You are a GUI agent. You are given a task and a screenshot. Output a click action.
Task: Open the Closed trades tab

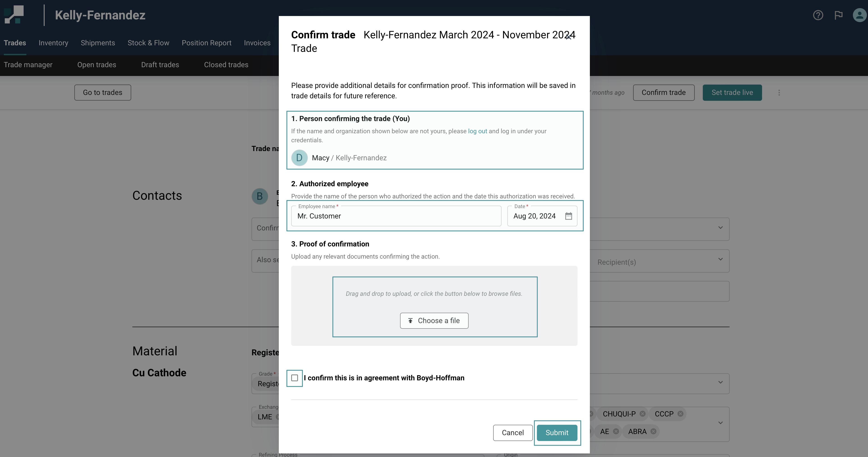[226, 65]
